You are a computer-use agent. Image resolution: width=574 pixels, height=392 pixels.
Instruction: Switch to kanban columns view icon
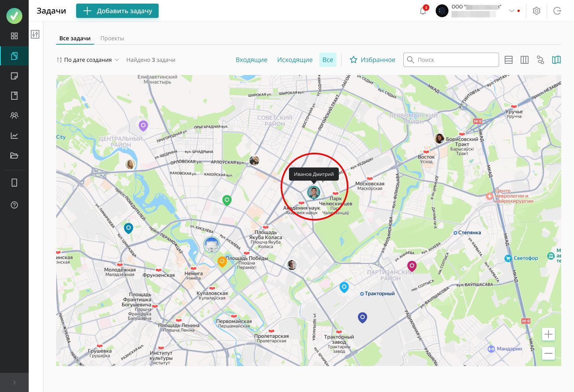pos(525,60)
